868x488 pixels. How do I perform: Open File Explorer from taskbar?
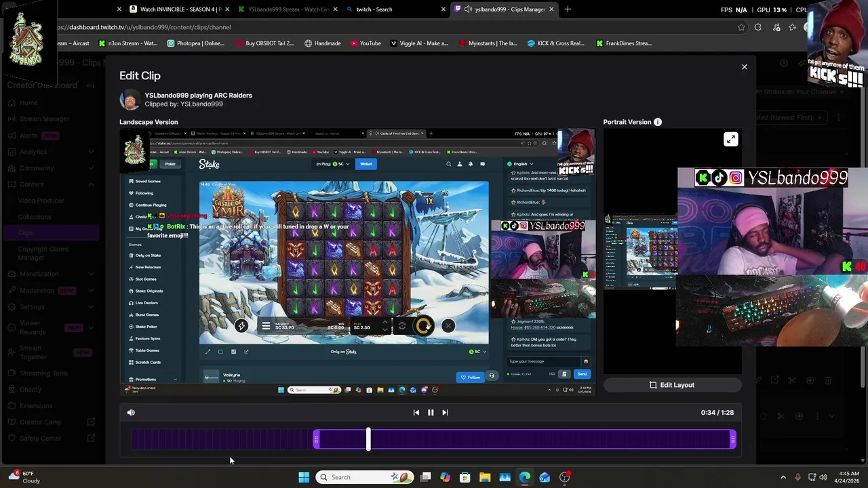click(485, 477)
